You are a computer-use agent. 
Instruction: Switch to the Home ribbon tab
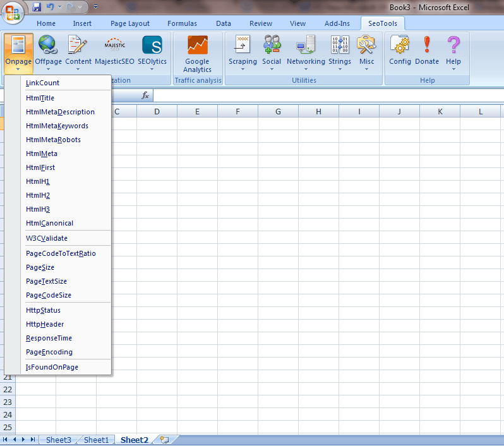pyautogui.click(x=46, y=23)
